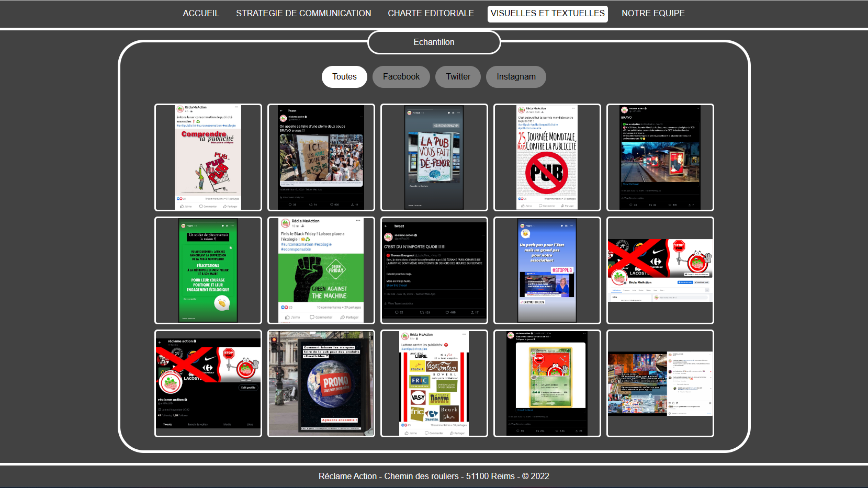Filter samples by Twitter
The height and width of the screenshot is (488, 868).
pyautogui.click(x=458, y=77)
